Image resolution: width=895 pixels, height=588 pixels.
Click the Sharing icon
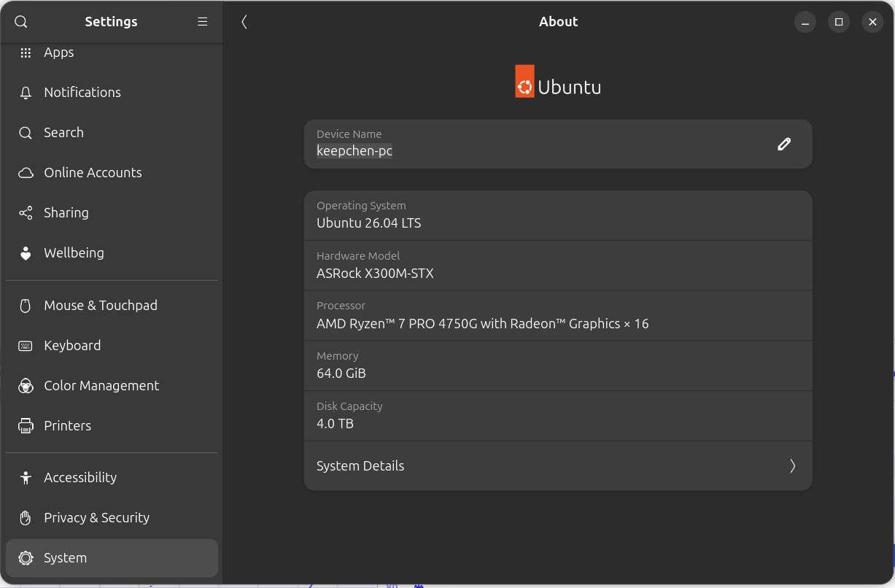coord(26,213)
